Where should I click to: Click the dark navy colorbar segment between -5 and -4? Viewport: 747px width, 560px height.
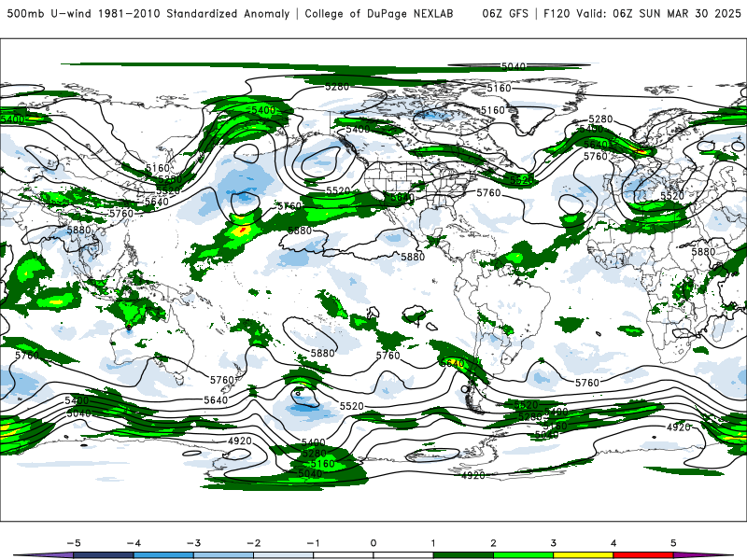[104, 555]
